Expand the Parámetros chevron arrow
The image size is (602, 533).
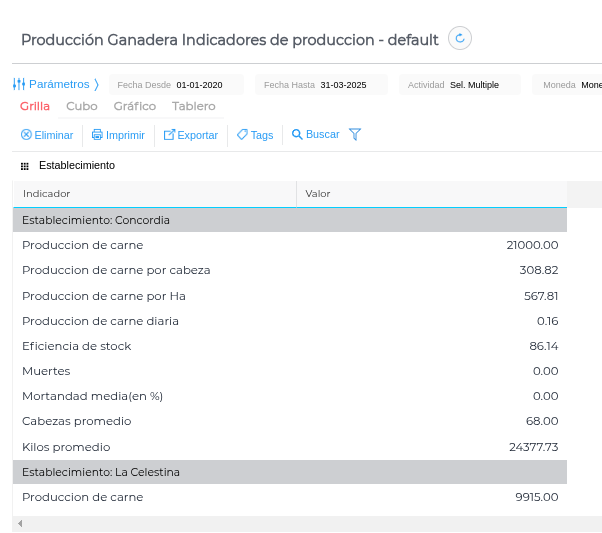97,85
